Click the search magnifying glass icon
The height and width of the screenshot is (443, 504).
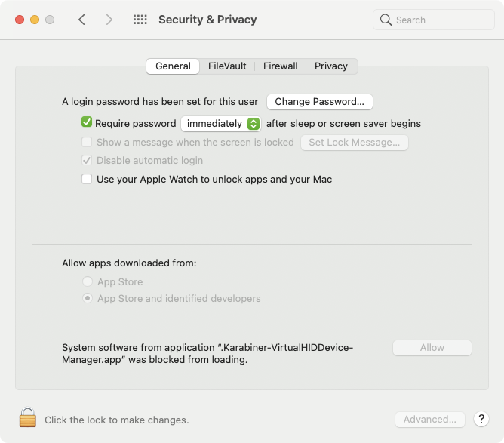coord(386,20)
